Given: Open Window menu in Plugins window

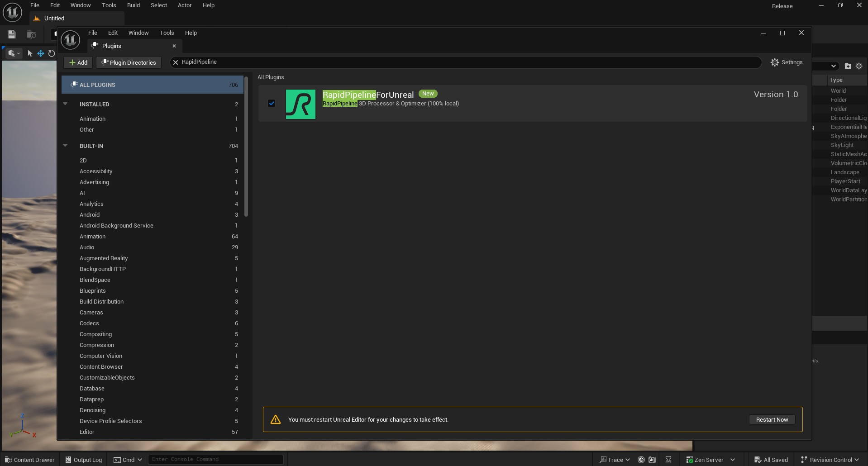Looking at the screenshot, I should click(x=138, y=33).
